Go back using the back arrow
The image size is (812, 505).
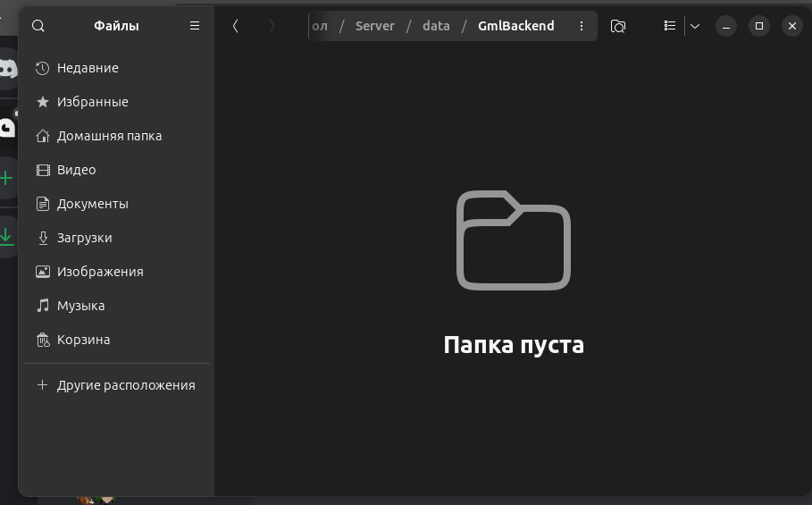pyautogui.click(x=235, y=26)
